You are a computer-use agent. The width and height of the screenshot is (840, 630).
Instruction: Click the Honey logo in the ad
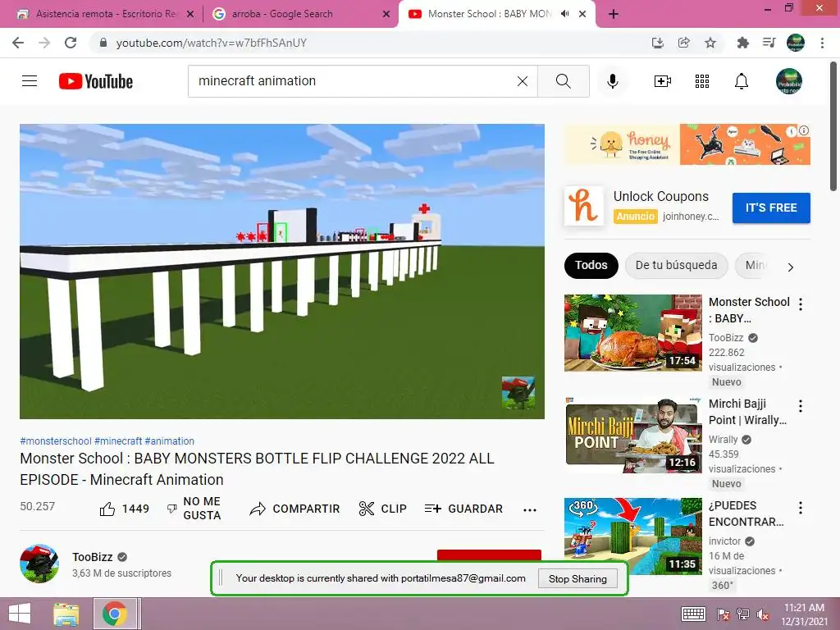click(x=584, y=206)
